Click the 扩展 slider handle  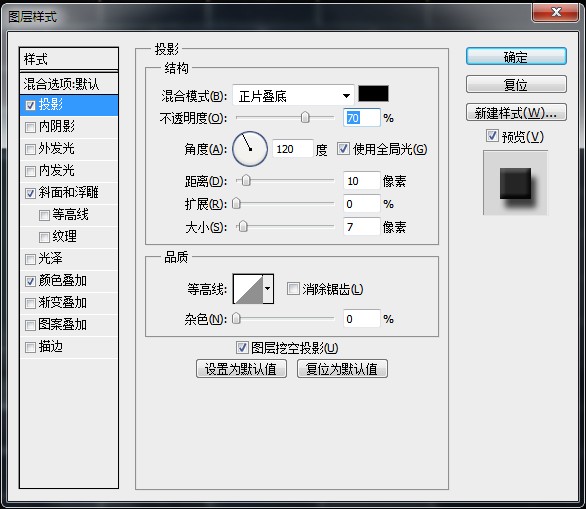click(x=237, y=204)
